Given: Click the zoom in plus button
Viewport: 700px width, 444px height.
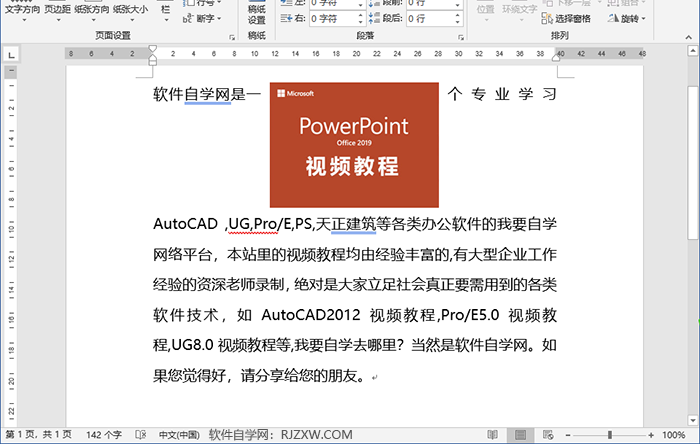Looking at the screenshot, I should click(651, 435).
